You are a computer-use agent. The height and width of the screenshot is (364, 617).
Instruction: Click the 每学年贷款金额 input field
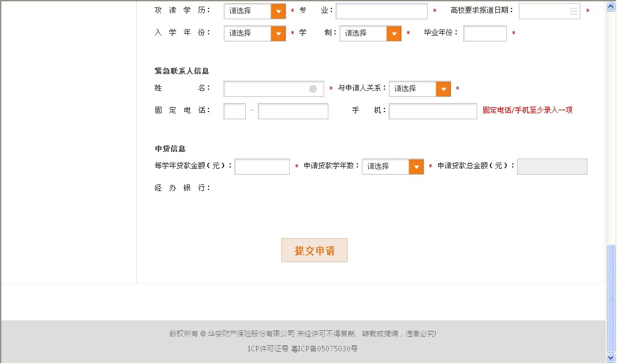coord(262,167)
